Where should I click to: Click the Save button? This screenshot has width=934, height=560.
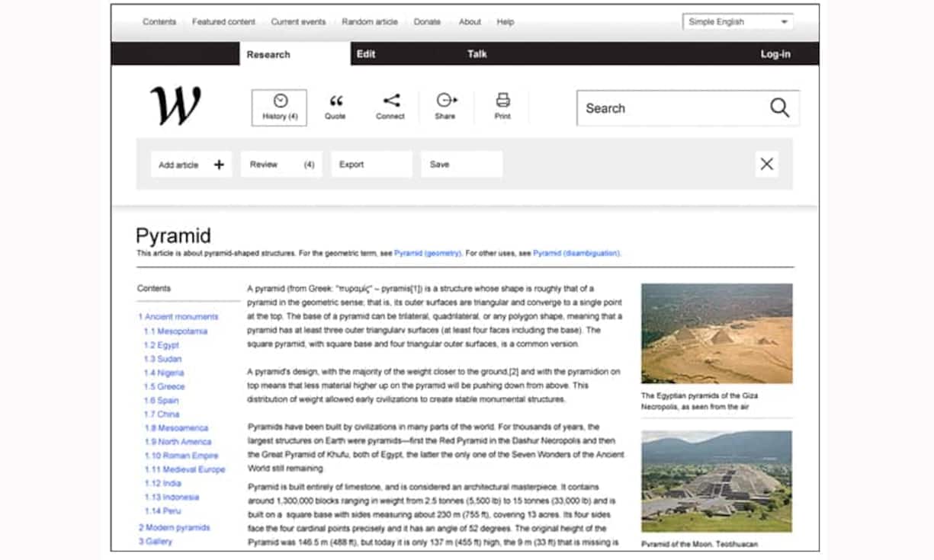click(x=461, y=165)
